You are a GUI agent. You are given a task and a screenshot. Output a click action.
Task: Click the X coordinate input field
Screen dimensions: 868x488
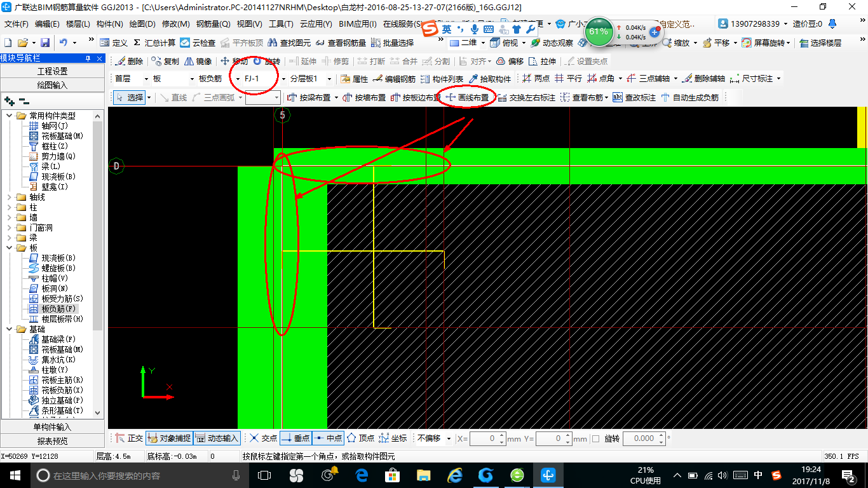click(x=487, y=438)
